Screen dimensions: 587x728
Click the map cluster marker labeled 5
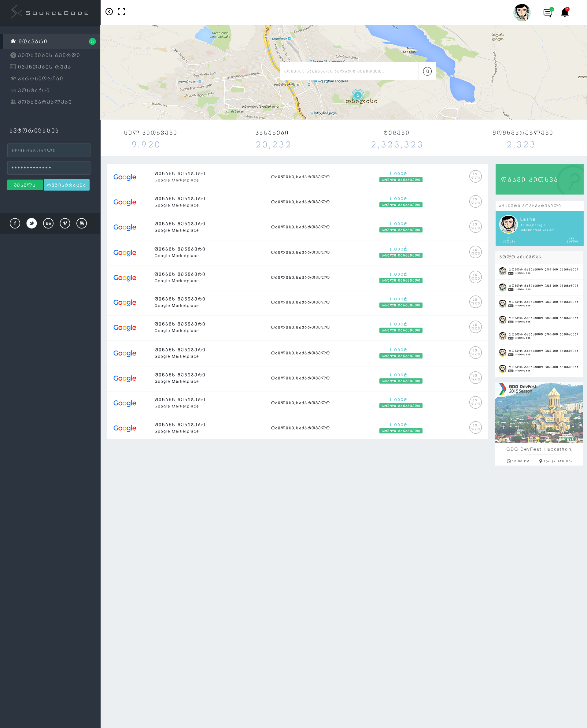(x=358, y=95)
